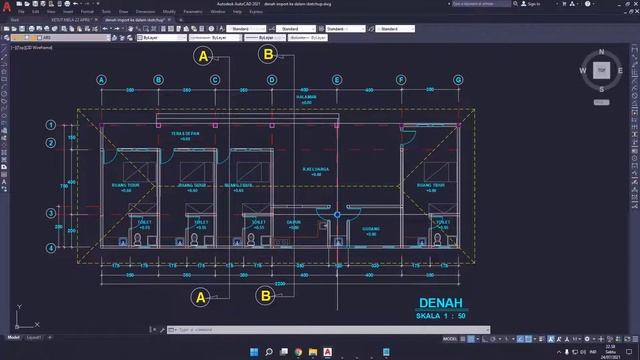Click the command line input field
This screenshot has width=640, height=360.
point(329,330)
